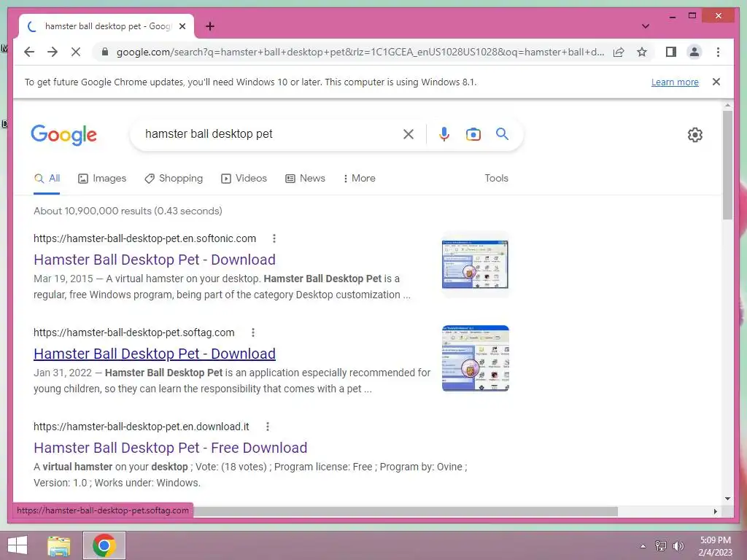
Task: Click the Chrome taskbar icon
Action: [x=104, y=545]
